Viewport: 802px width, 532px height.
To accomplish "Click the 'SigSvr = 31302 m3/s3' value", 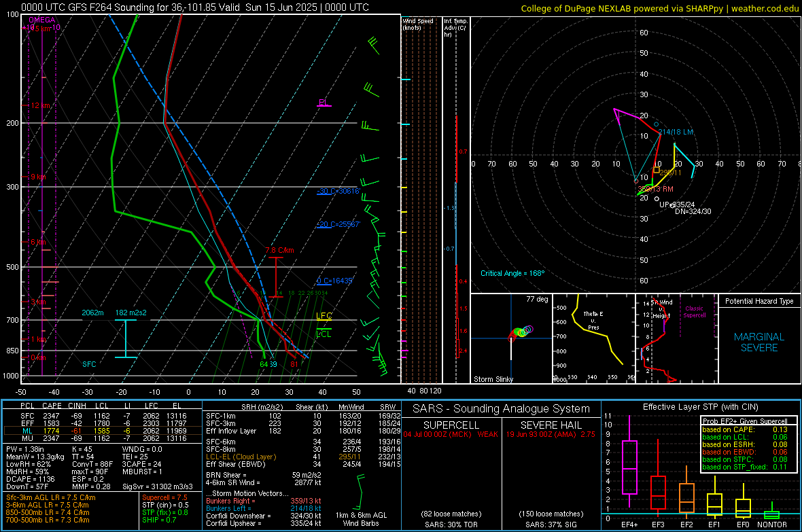I will coord(158,486).
